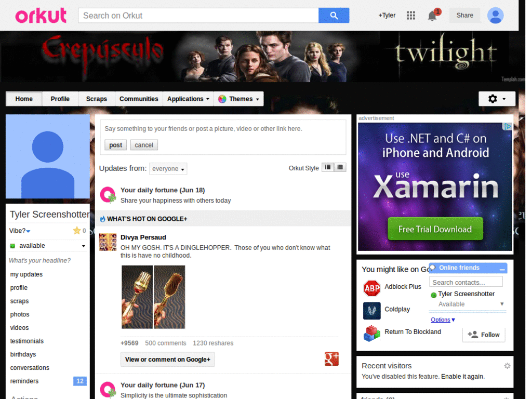Open Tyler Screenshotter chat contact
The height and width of the screenshot is (399, 532).
pyautogui.click(x=466, y=294)
